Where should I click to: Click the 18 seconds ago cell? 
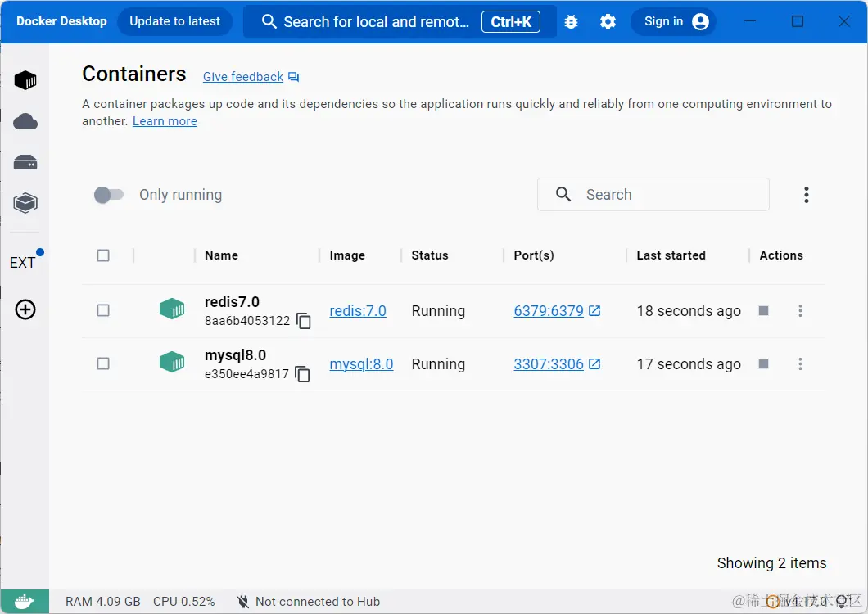[x=689, y=310]
